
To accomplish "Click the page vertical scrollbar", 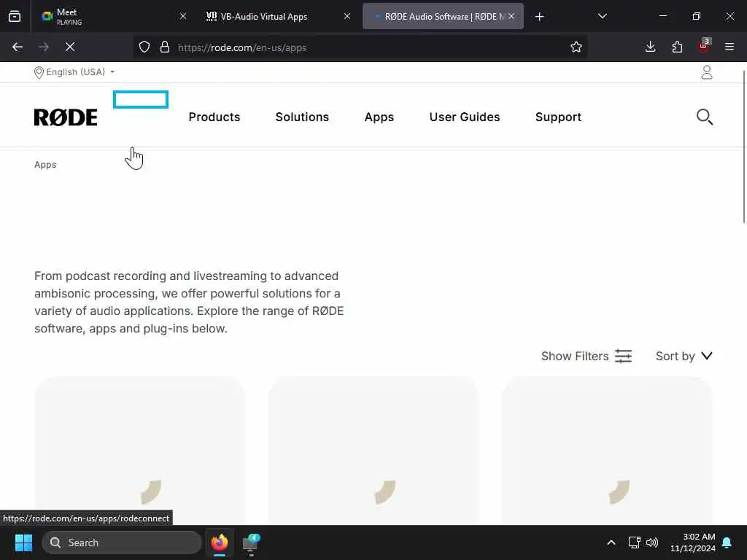I will (743, 147).
